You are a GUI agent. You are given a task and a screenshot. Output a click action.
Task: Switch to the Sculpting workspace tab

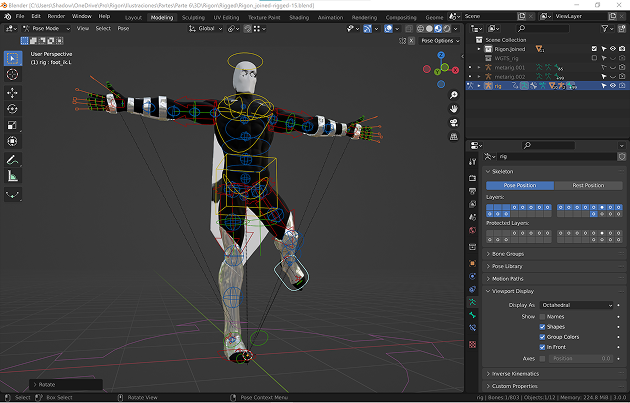pos(193,17)
